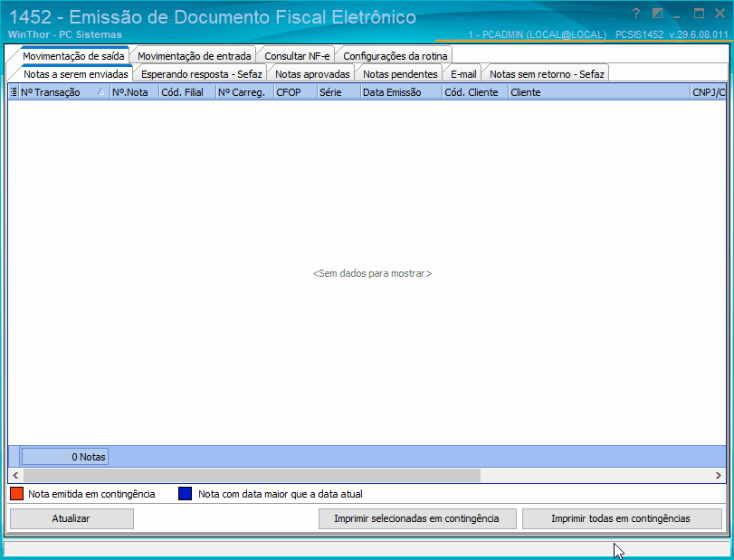Click the PCADMIN (LOCAL@LOCAL) user text

[x=538, y=34]
